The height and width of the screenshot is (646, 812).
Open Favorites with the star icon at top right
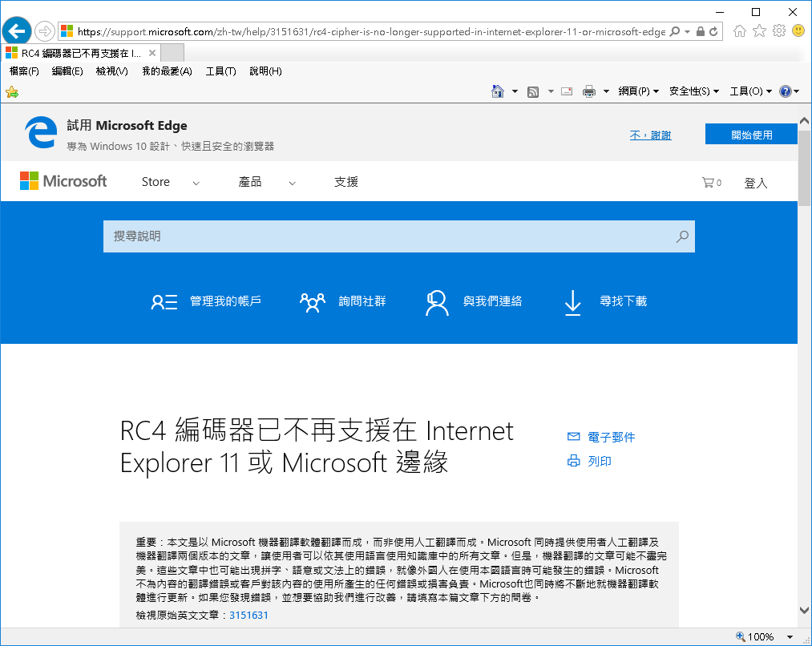click(x=759, y=31)
